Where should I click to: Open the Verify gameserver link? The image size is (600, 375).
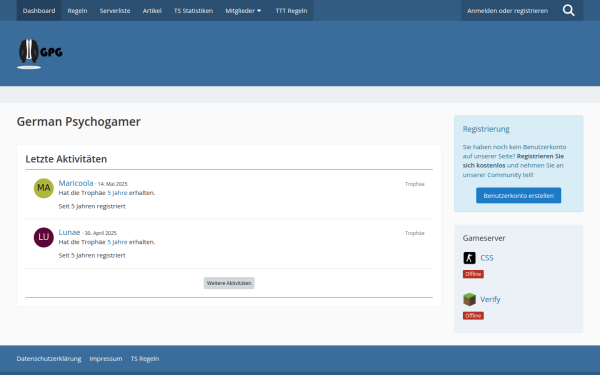(x=490, y=299)
